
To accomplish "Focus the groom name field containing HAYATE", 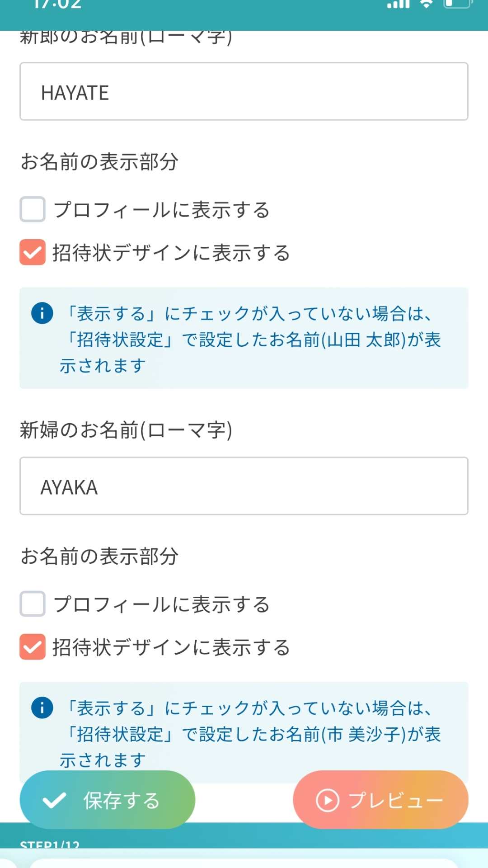I will (244, 92).
